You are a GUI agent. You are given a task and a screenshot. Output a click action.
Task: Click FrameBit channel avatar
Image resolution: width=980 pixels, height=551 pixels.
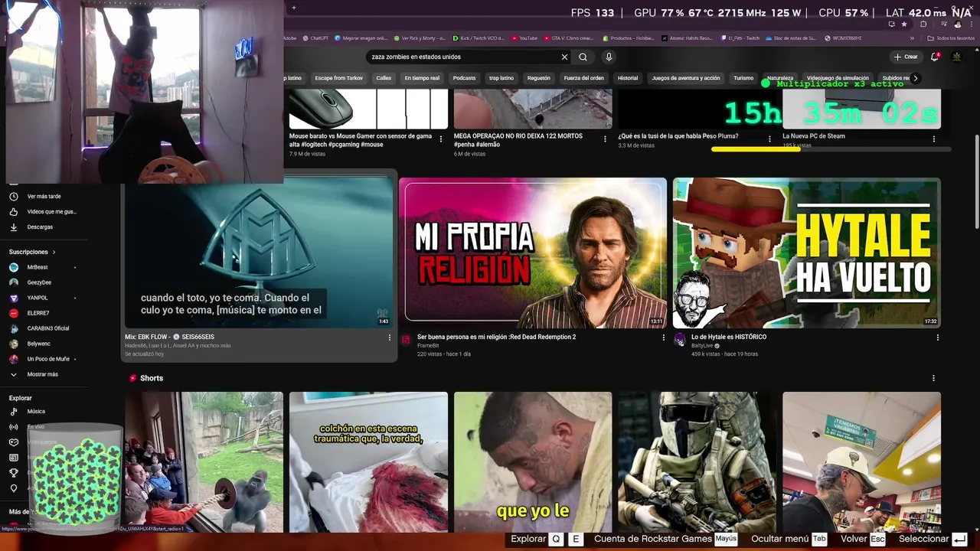(406, 340)
